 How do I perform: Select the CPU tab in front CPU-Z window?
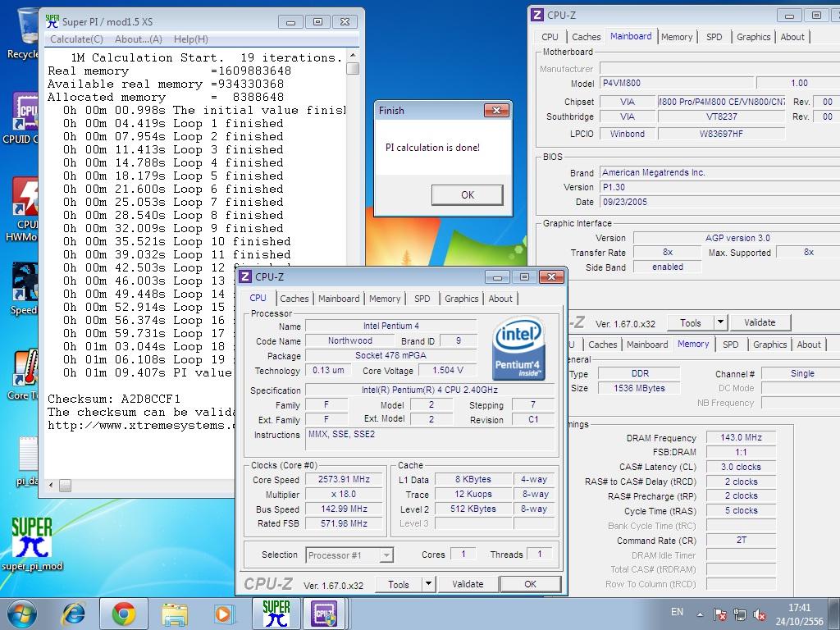pos(258,298)
